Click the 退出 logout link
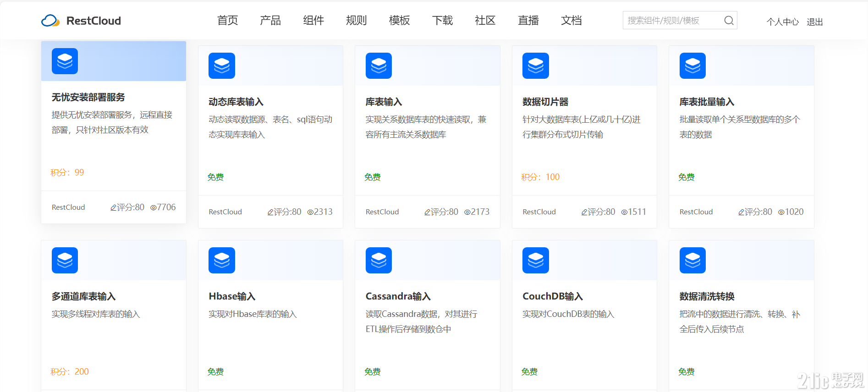Viewport: 868px width, 392px height. [x=815, y=22]
